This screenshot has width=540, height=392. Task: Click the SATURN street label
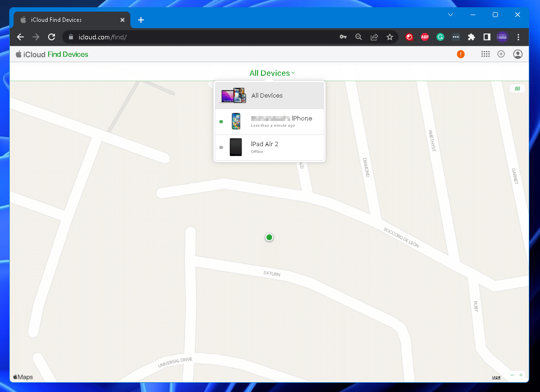point(272,273)
